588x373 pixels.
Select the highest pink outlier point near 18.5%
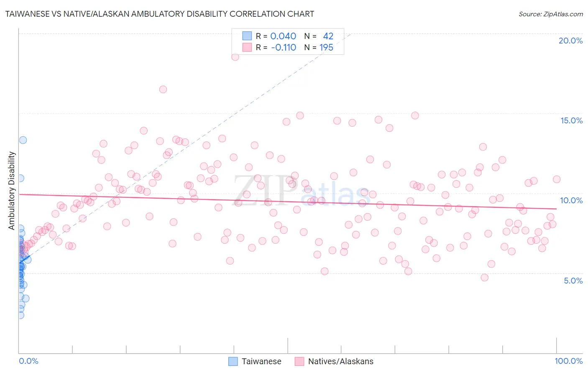click(x=235, y=57)
